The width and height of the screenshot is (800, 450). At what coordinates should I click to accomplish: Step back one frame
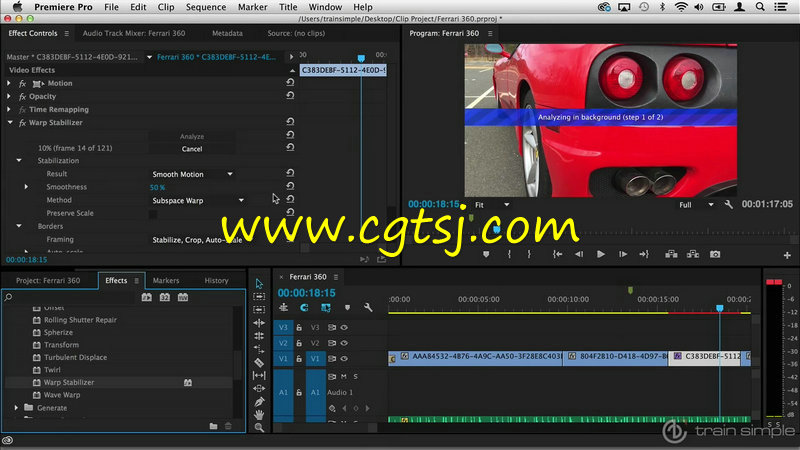[579, 254]
